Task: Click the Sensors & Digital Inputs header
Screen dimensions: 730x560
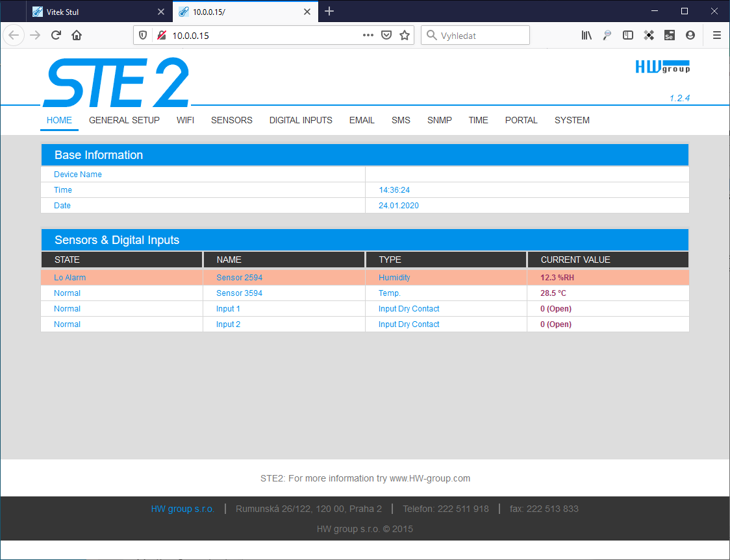Action: [365, 240]
